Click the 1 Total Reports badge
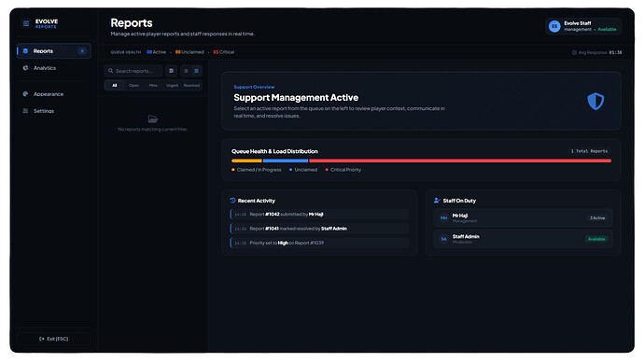Viewport: 644px width, 362px height. pyautogui.click(x=589, y=151)
